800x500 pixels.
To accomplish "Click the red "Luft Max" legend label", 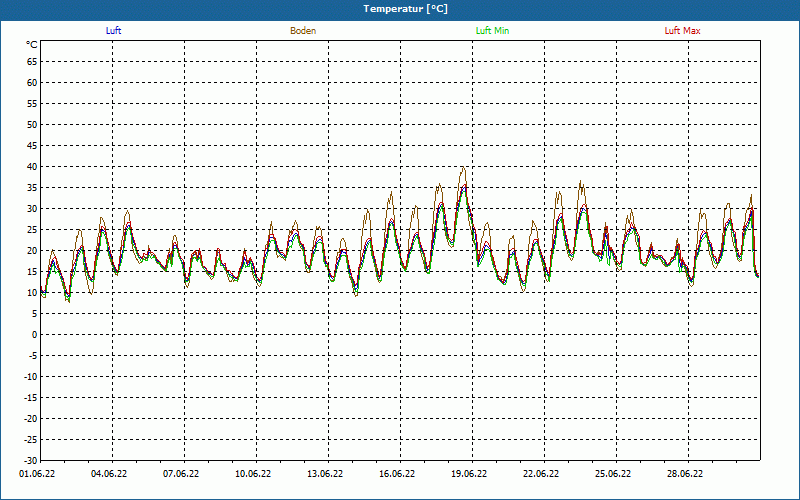I will coord(682,31).
